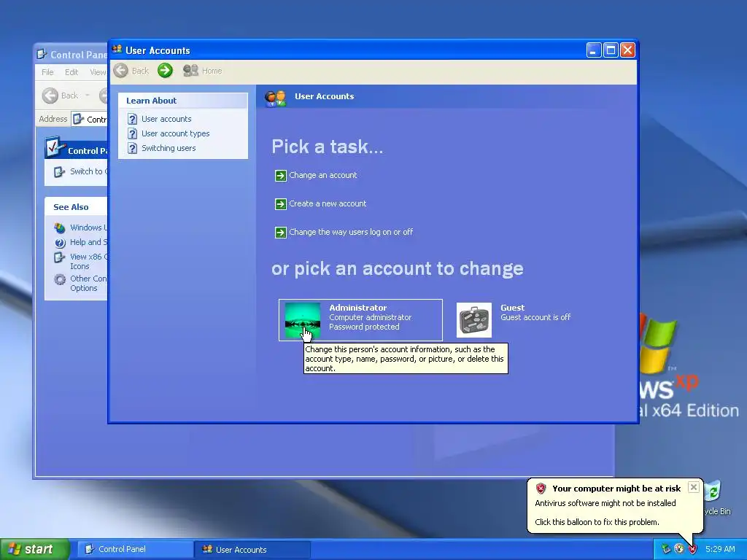Click question mark icon beside Switching users
This screenshot has width=747, height=560.
[133, 148]
